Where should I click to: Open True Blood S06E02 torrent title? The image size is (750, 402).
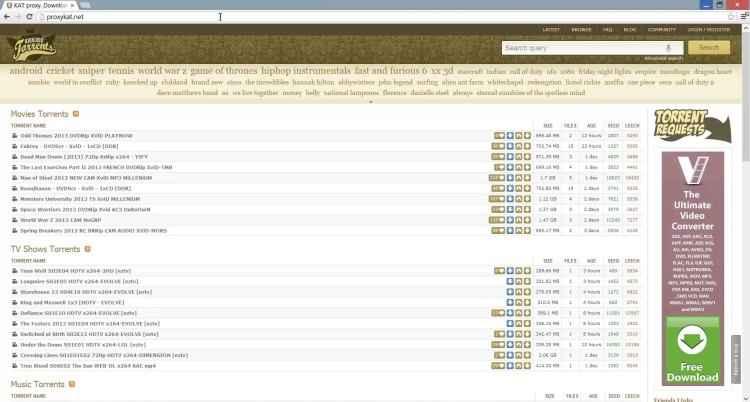(88, 366)
